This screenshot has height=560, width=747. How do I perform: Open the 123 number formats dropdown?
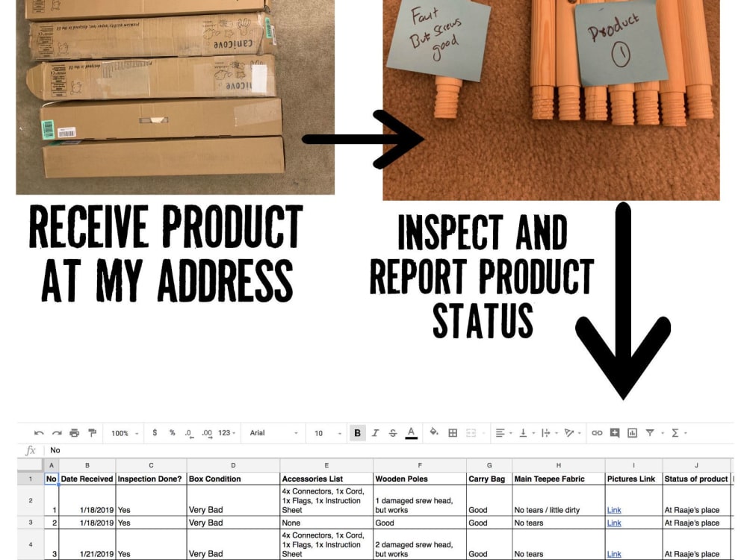(x=227, y=433)
